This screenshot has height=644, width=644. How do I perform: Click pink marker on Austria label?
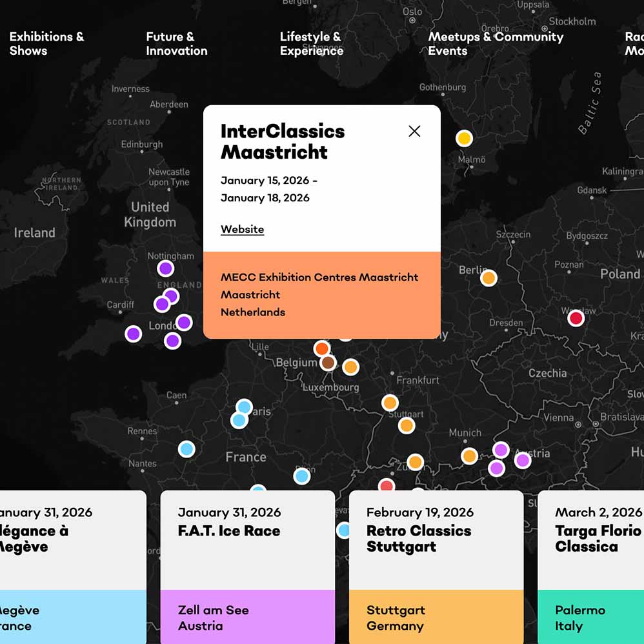[x=523, y=460]
